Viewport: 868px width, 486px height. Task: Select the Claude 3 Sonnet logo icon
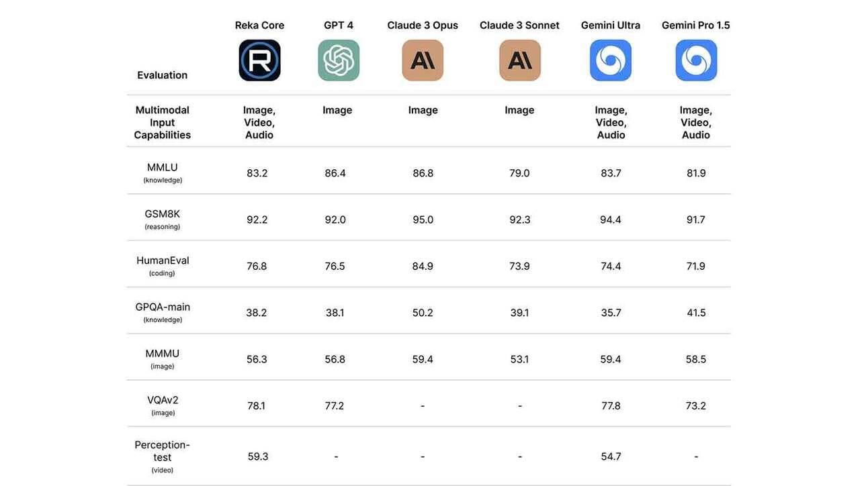point(520,60)
